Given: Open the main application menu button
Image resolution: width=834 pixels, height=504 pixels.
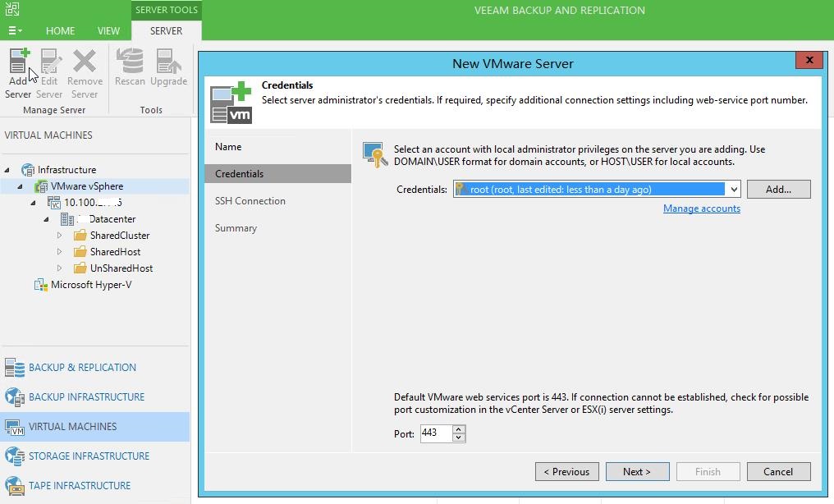Looking at the screenshot, I should click(14, 31).
